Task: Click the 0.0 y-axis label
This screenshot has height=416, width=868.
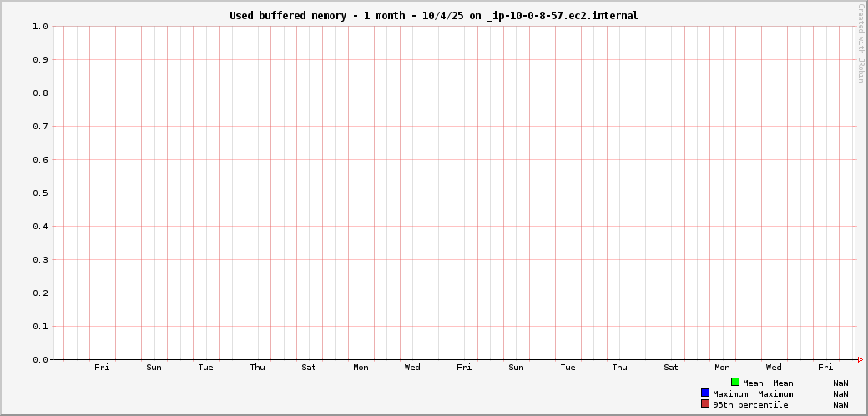Action: [40, 360]
